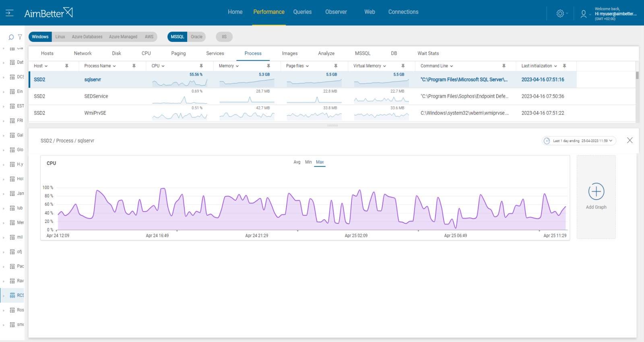
Task: Select the Linux platform toggle
Action: 60,37
